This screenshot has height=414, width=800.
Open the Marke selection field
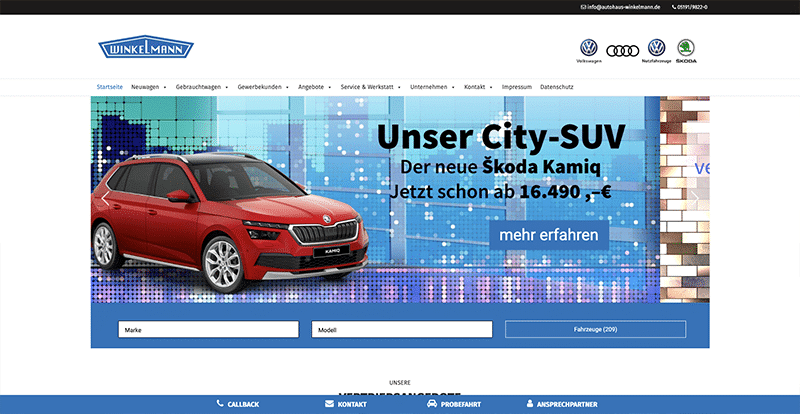pyautogui.click(x=208, y=329)
